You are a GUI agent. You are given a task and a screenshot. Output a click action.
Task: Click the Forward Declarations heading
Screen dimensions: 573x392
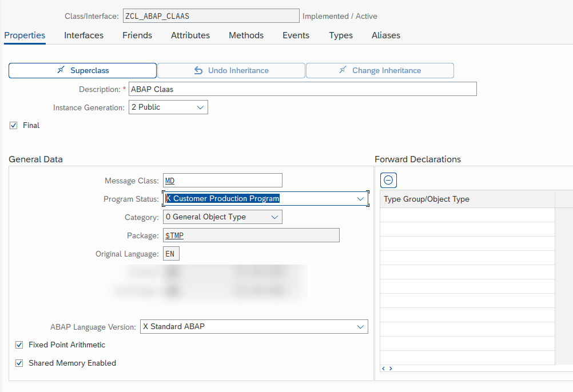pos(417,159)
